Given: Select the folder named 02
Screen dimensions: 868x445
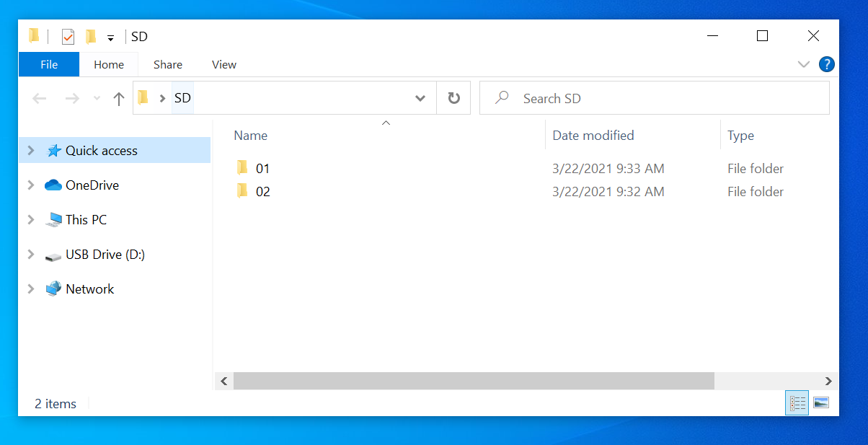Looking at the screenshot, I should tap(262, 192).
